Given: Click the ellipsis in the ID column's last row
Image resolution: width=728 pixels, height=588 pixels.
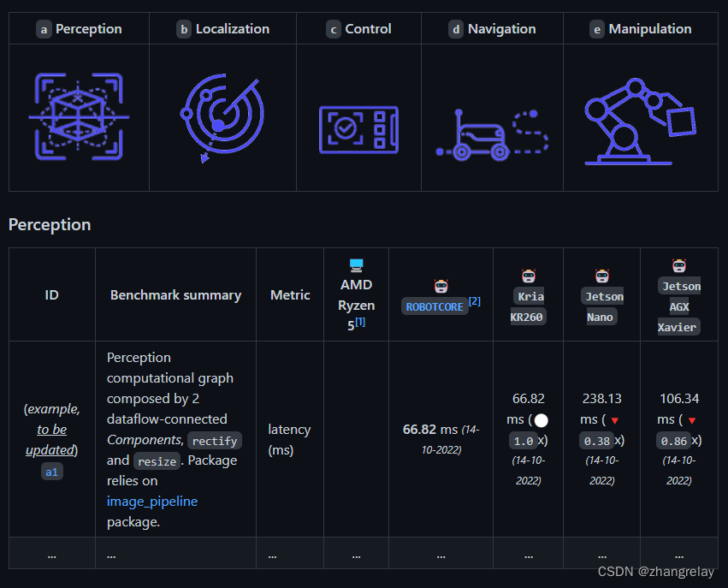Looking at the screenshot, I should [51, 555].
